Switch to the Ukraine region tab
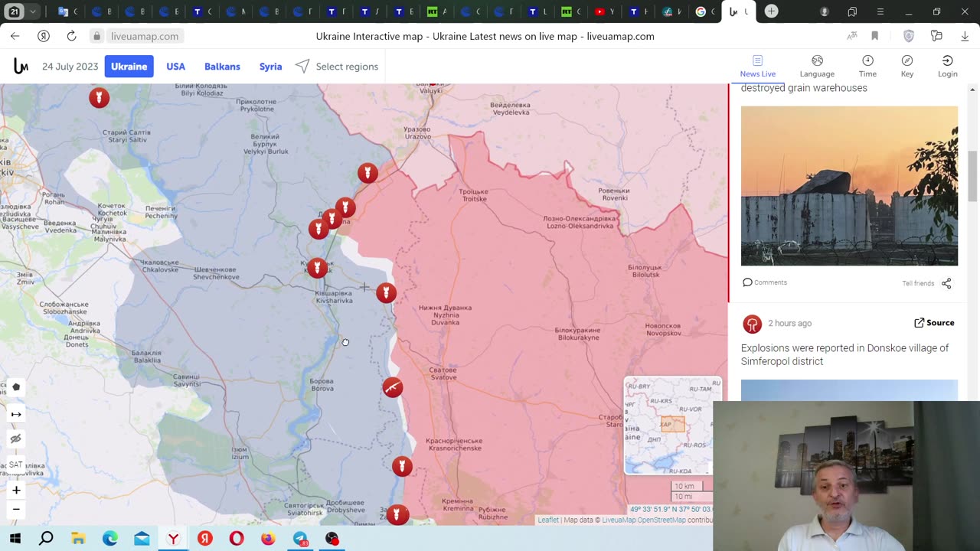This screenshot has height=551, width=980. 129,67
